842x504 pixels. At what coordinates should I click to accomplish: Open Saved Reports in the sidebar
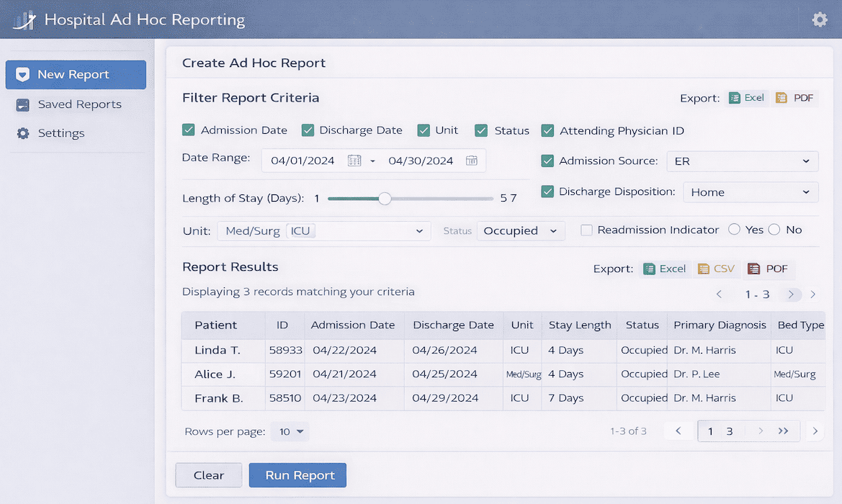click(79, 104)
